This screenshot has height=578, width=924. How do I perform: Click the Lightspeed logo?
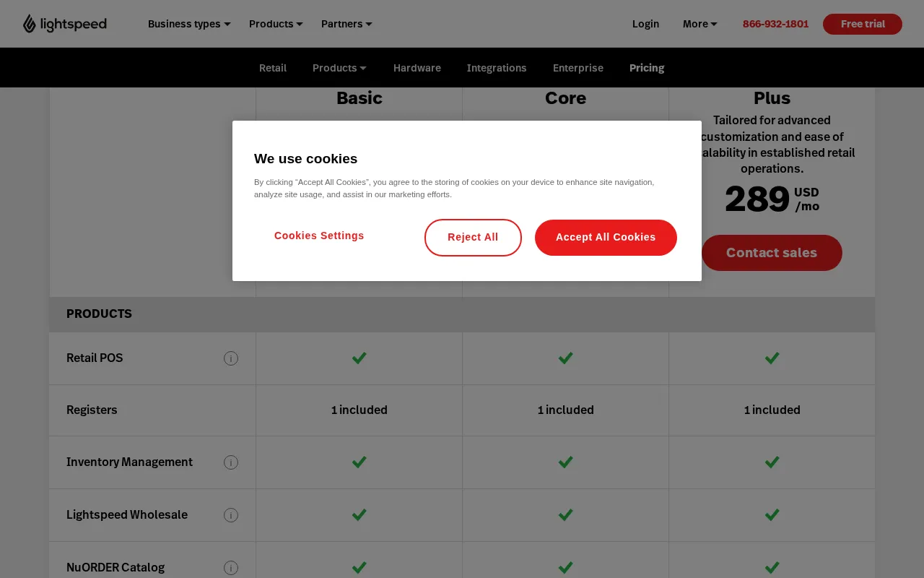[x=65, y=24]
